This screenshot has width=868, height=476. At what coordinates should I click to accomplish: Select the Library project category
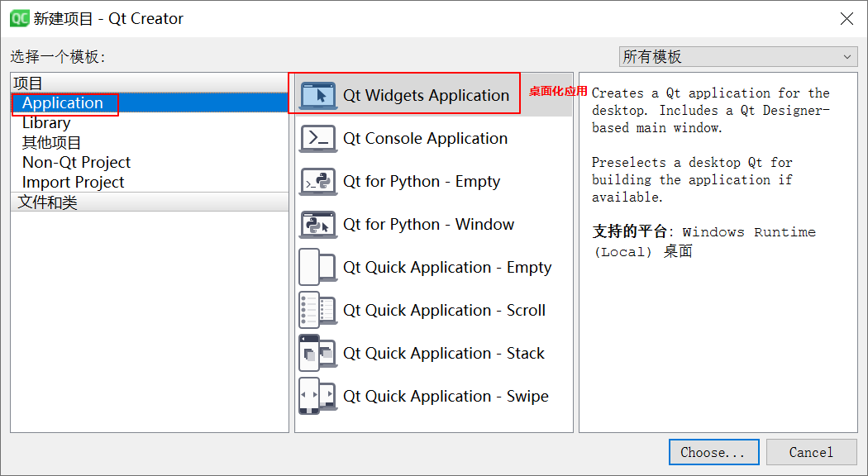(x=150, y=123)
